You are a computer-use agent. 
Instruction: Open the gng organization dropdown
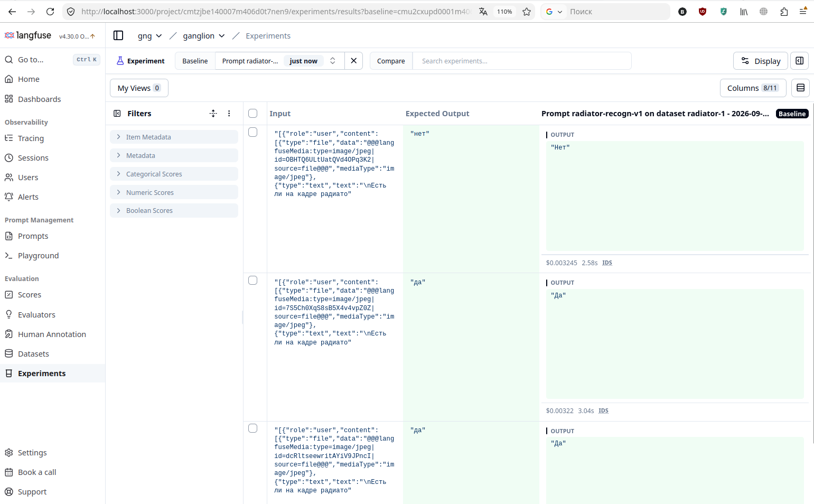click(149, 36)
